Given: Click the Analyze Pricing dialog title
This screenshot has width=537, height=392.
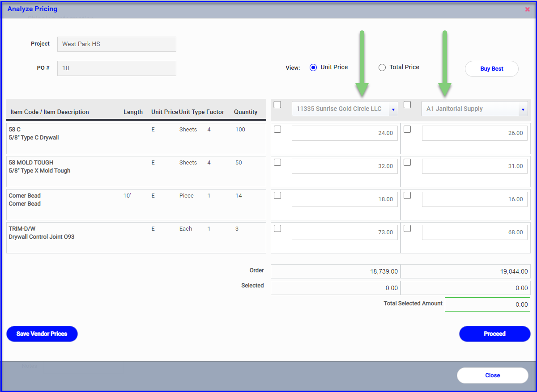Looking at the screenshot, I should (x=32, y=9).
